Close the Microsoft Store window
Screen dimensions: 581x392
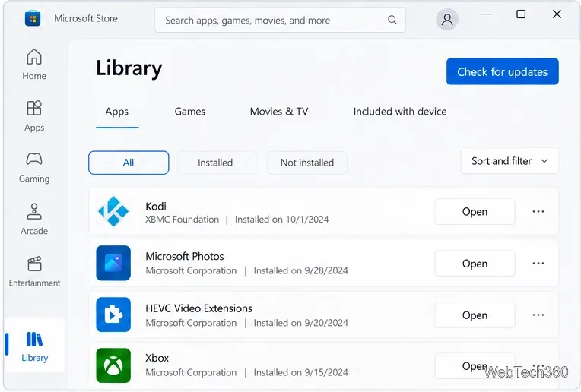tap(557, 14)
